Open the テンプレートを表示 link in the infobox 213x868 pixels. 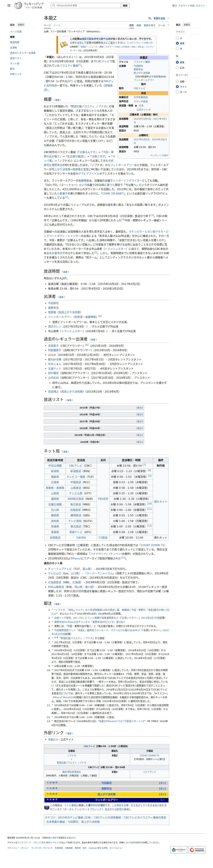(159, 155)
